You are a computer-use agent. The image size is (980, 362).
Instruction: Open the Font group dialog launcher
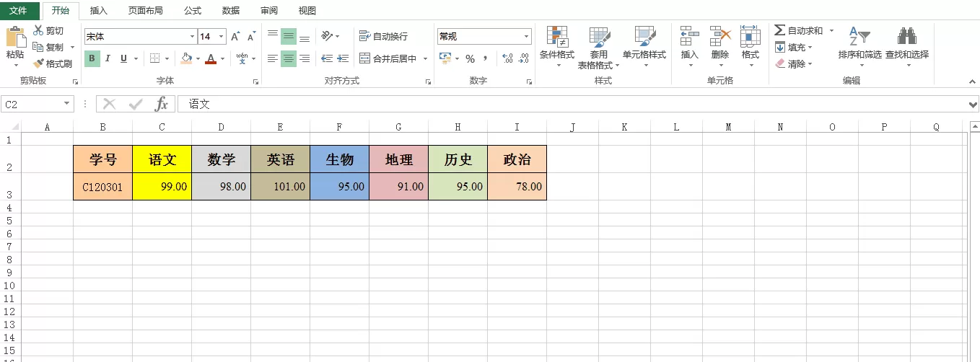pyautogui.click(x=255, y=82)
